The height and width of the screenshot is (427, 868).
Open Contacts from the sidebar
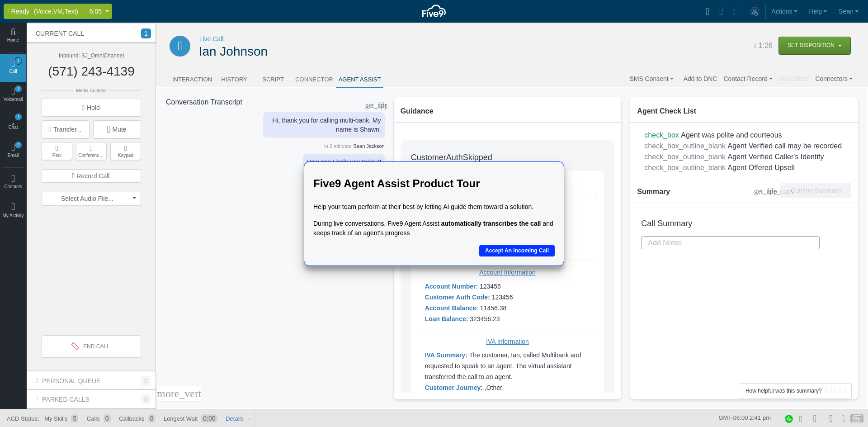click(13, 181)
